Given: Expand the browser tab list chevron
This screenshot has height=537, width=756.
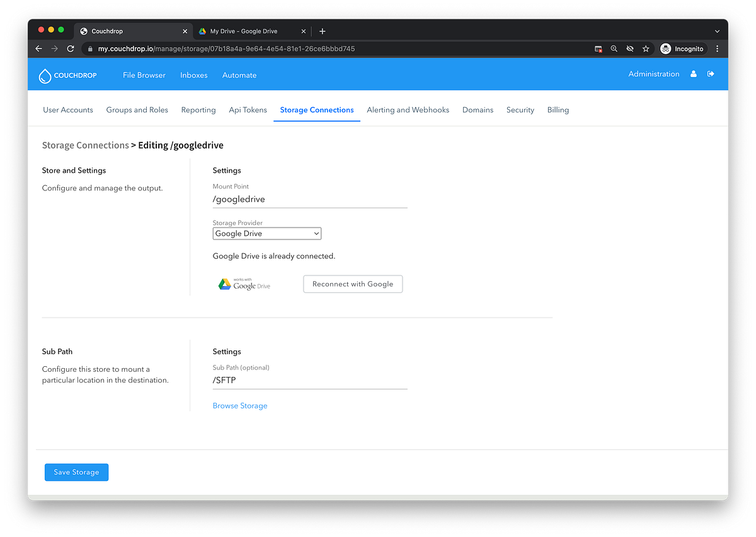Looking at the screenshot, I should [x=717, y=31].
